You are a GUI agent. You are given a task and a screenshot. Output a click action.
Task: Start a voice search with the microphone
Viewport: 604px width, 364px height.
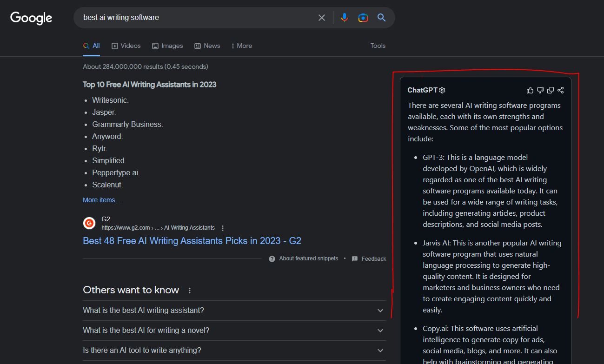[x=344, y=17]
